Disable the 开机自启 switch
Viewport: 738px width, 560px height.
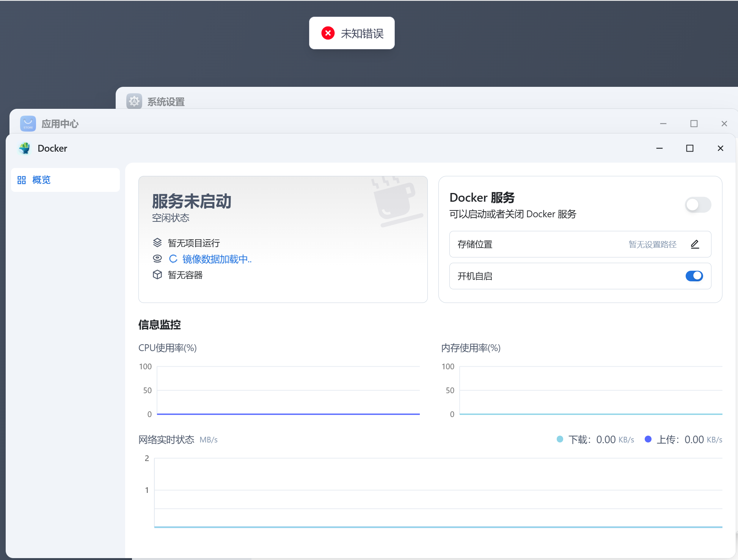pos(694,276)
